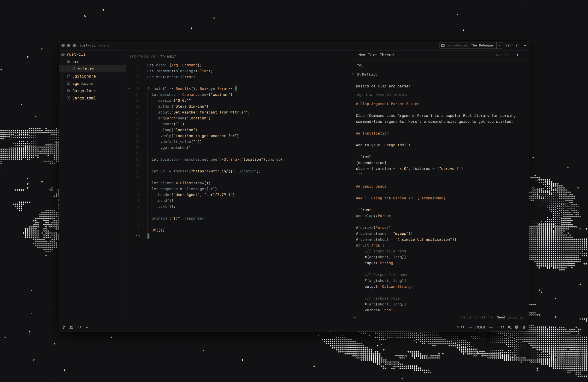Click the lock icon beside Cargo.lock
588x382 pixels.
pos(69,91)
